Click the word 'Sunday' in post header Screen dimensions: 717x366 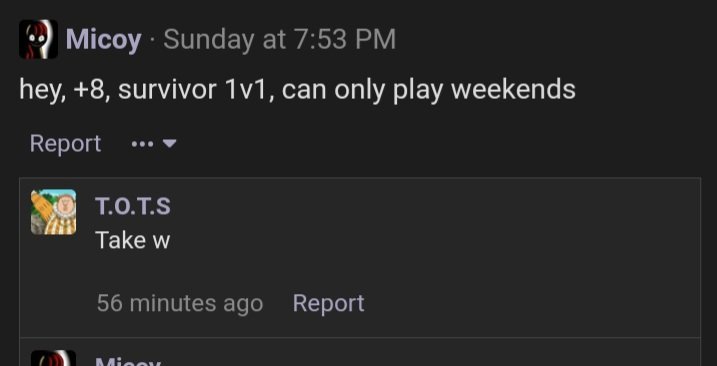pyautogui.click(x=209, y=40)
